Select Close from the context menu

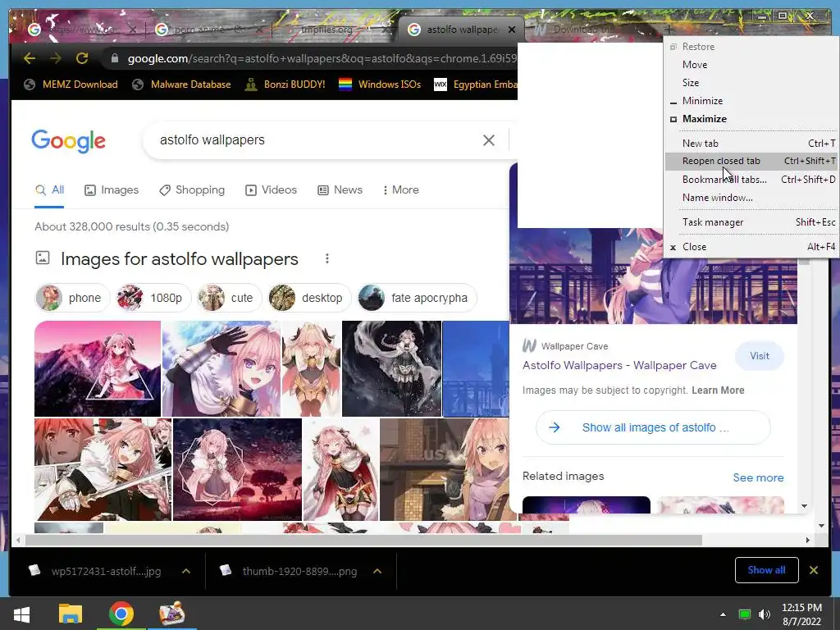(751, 246)
